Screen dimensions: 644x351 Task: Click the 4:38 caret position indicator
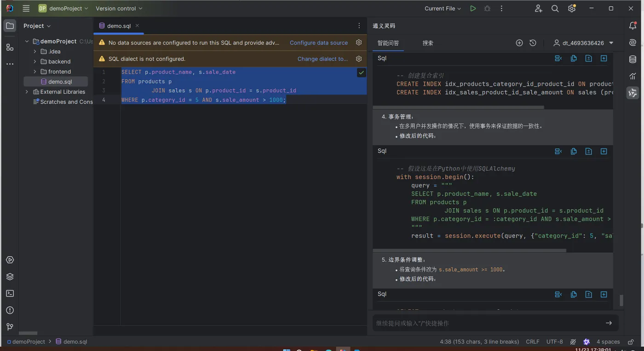pos(479,342)
